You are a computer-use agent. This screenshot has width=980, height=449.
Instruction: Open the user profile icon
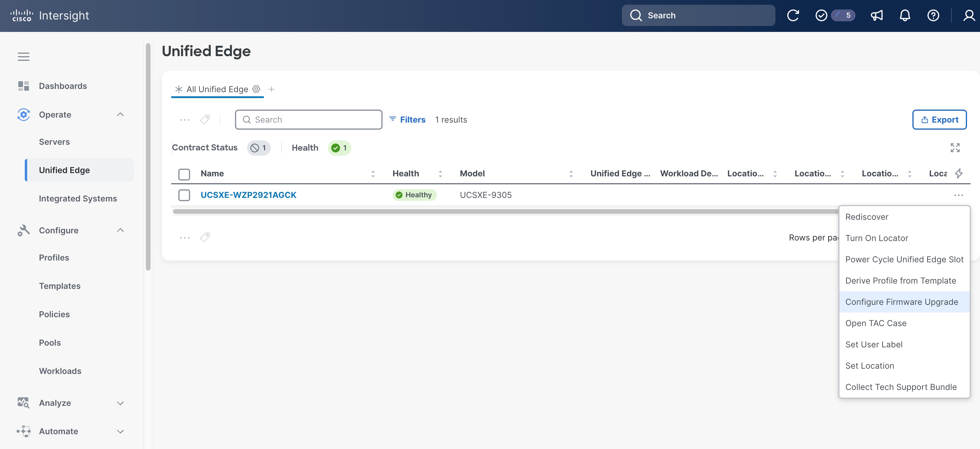tap(968, 16)
